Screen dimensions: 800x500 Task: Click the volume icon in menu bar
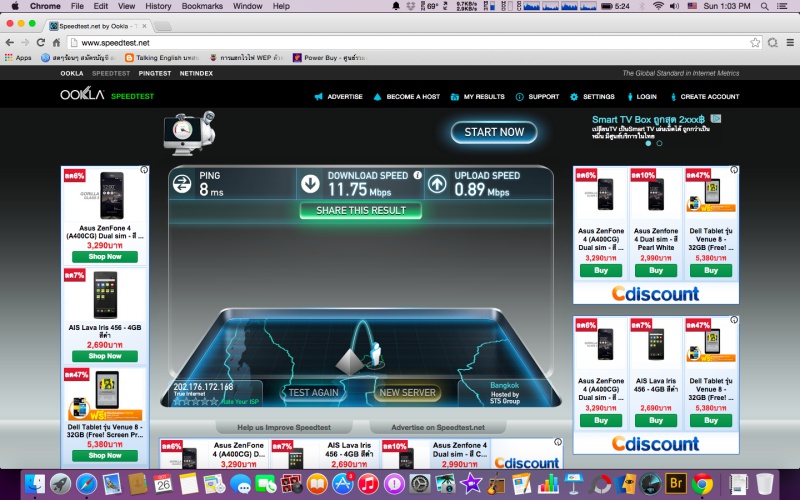tap(674, 6)
